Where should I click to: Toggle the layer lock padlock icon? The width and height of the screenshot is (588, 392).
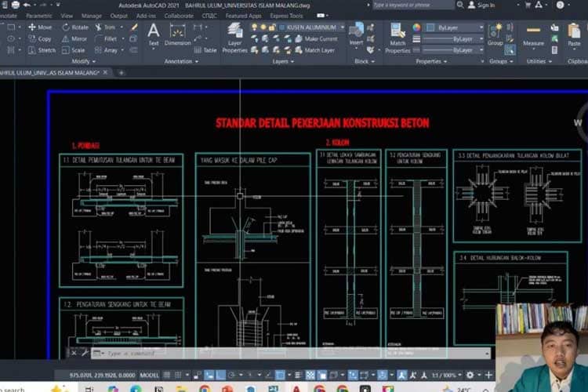pyautogui.click(x=271, y=27)
